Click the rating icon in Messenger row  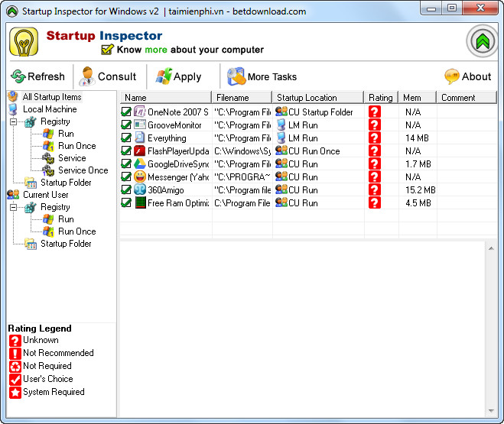(375, 176)
